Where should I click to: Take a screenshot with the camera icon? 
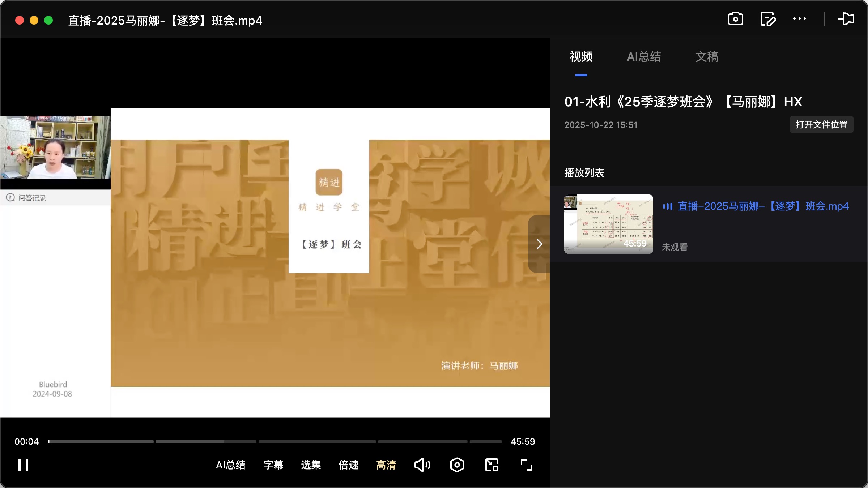coord(735,19)
